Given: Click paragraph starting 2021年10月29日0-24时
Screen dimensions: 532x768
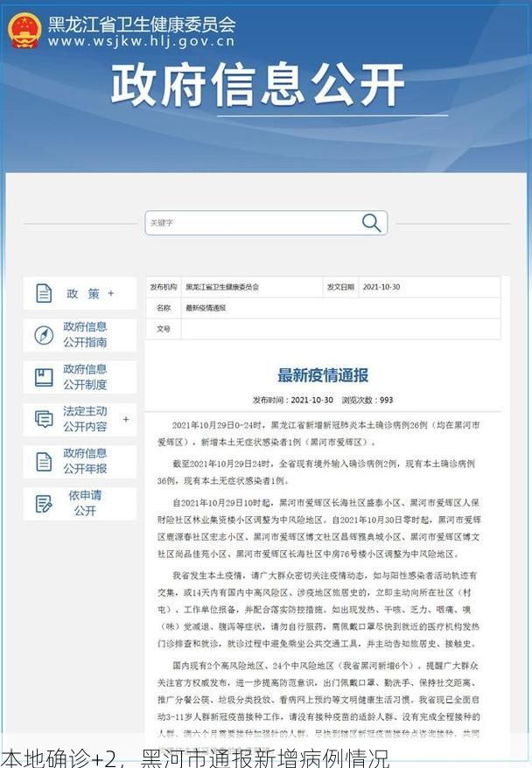Looking at the screenshot, I should tap(318, 434).
